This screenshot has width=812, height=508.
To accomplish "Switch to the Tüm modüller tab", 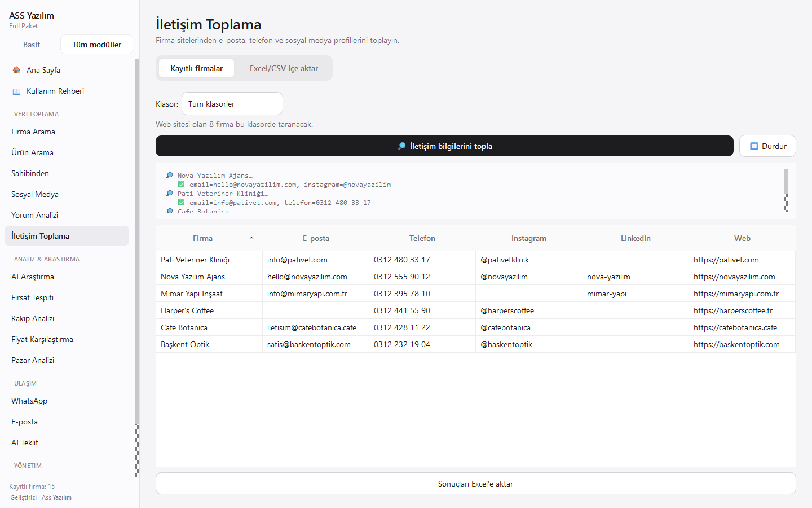I will pyautogui.click(x=96, y=45).
